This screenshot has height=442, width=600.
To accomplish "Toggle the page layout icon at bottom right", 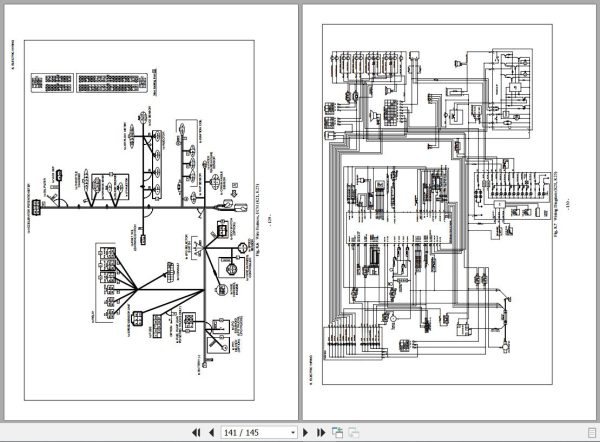I will [x=592, y=433].
